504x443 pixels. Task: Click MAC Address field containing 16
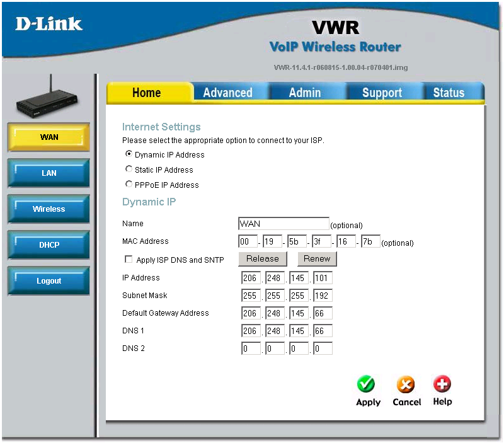click(346, 241)
